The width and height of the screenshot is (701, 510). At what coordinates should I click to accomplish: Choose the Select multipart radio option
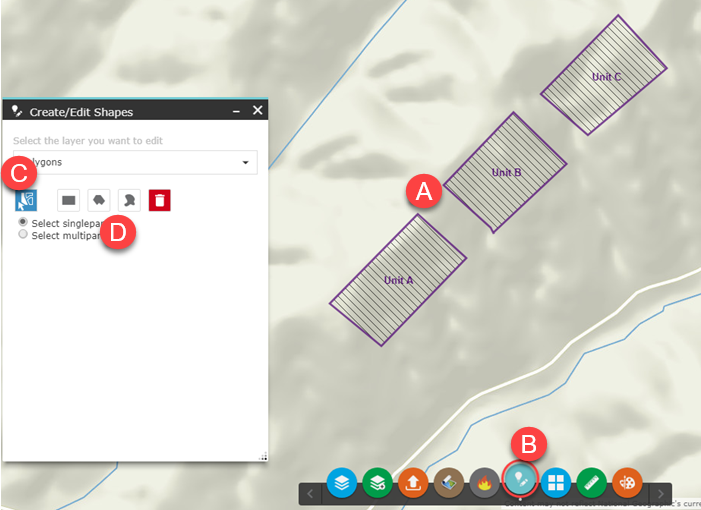(23, 235)
